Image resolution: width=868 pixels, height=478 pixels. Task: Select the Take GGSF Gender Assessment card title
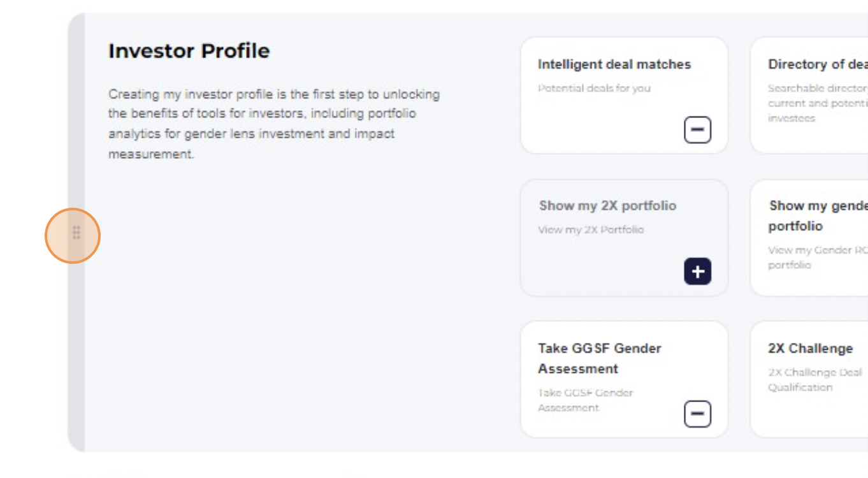pyautogui.click(x=599, y=358)
